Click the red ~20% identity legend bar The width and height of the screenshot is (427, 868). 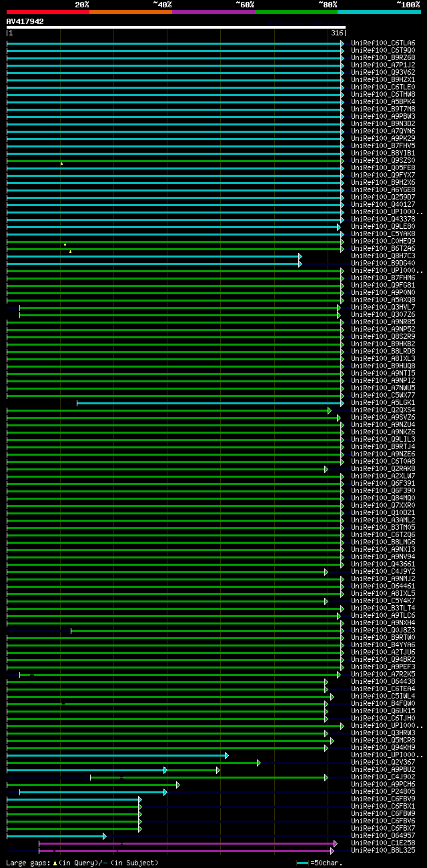coord(48,12)
